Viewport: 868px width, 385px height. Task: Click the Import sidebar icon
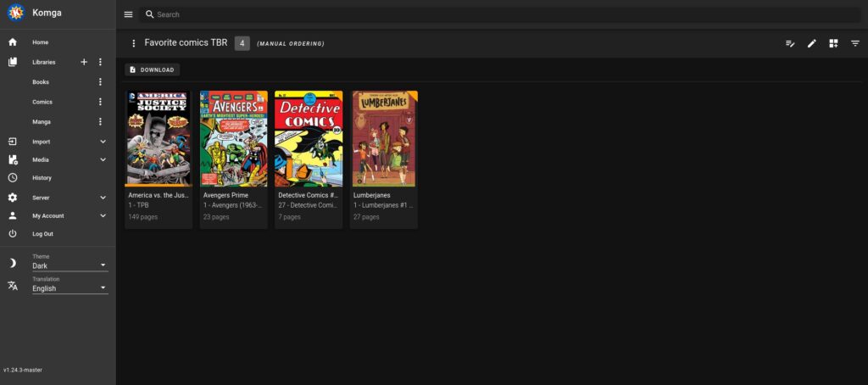coord(13,142)
